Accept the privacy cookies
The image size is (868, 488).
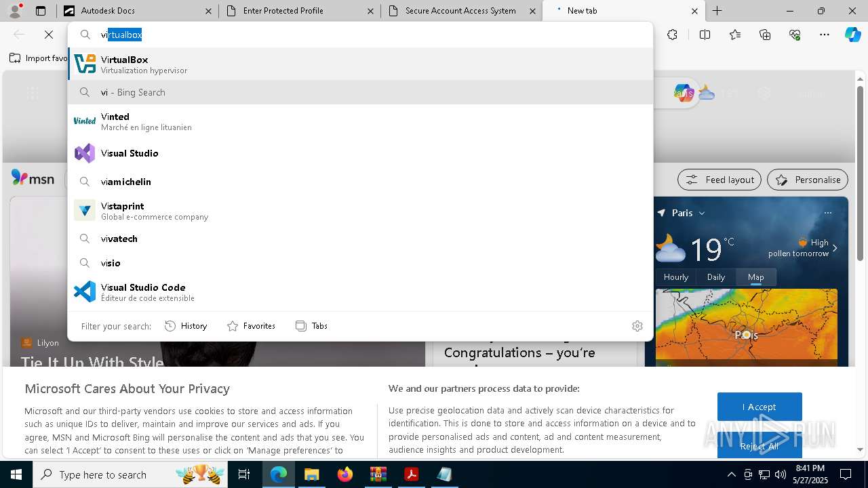(x=759, y=407)
